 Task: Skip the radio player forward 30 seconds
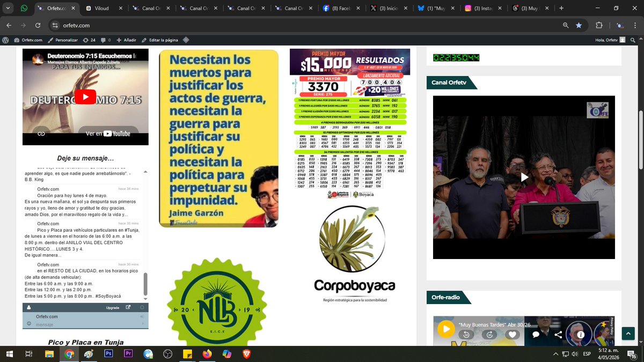[489, 334]
